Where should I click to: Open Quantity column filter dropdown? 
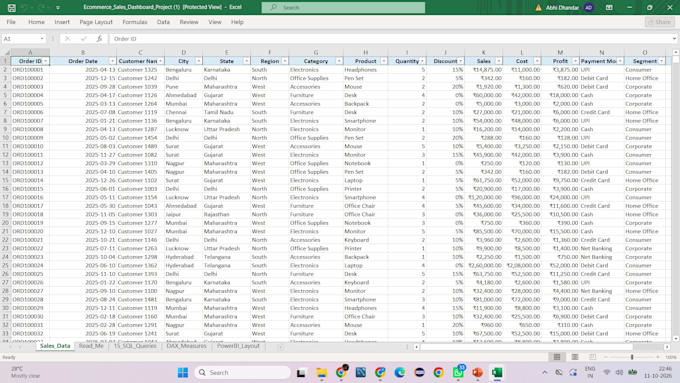tap(422, 61)
